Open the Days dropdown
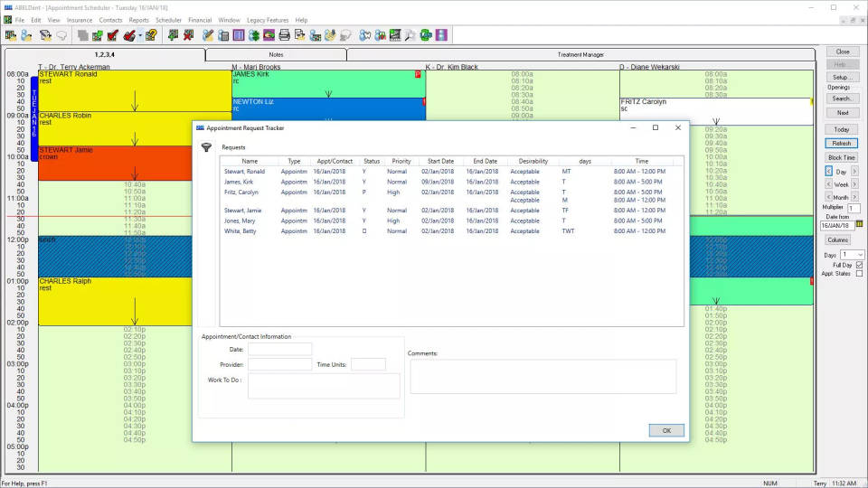Image resolution: width=868 pixels, height=488 pixels. (859, 255)
